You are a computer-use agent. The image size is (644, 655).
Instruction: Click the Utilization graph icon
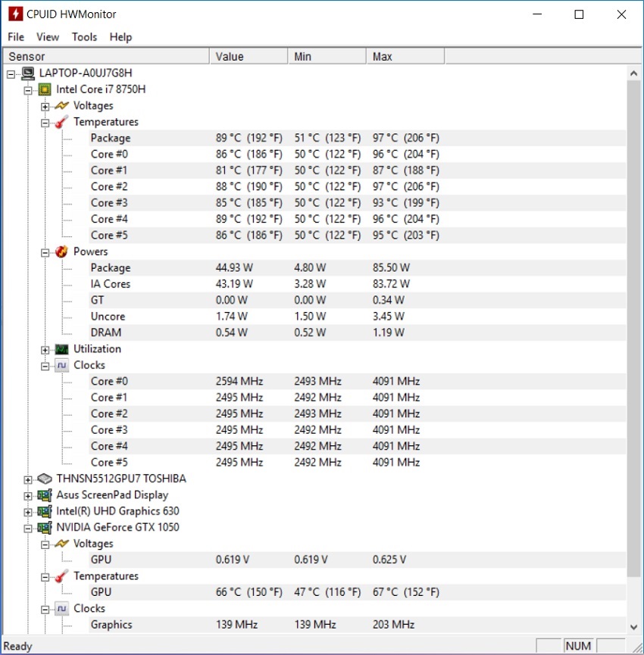click(x=62, y=349)
